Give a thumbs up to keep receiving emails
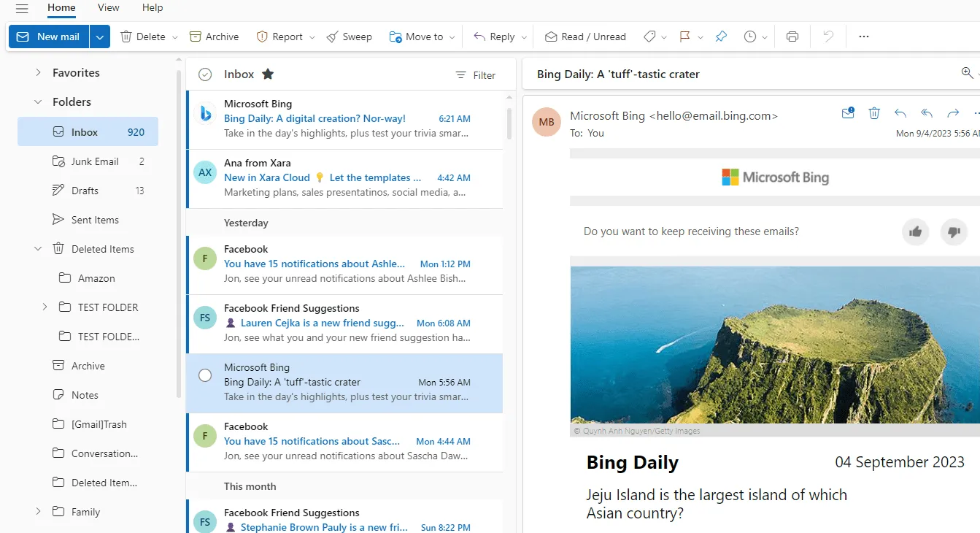 point(916,231)
